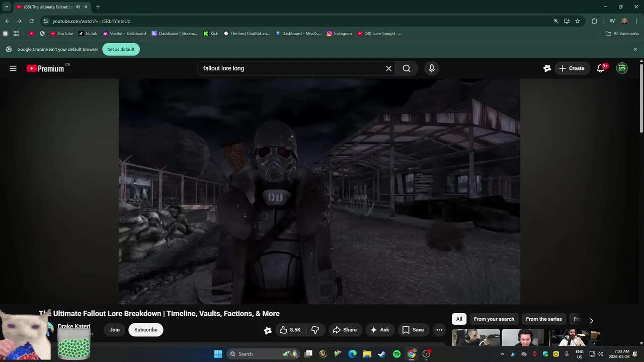This screenshot has width=644, height=362.
Task: Open the Chrome apps grid shortcut
Action: 16,34
